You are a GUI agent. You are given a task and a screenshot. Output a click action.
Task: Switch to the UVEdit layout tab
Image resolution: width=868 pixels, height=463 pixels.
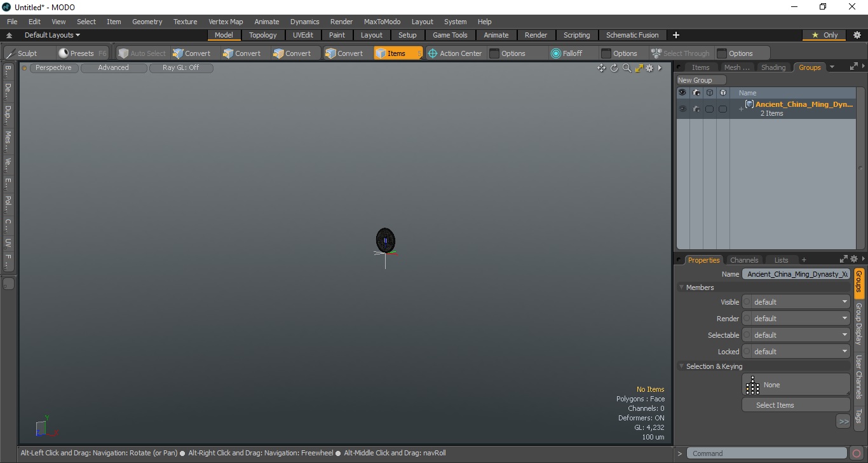(x=303, y=35)
